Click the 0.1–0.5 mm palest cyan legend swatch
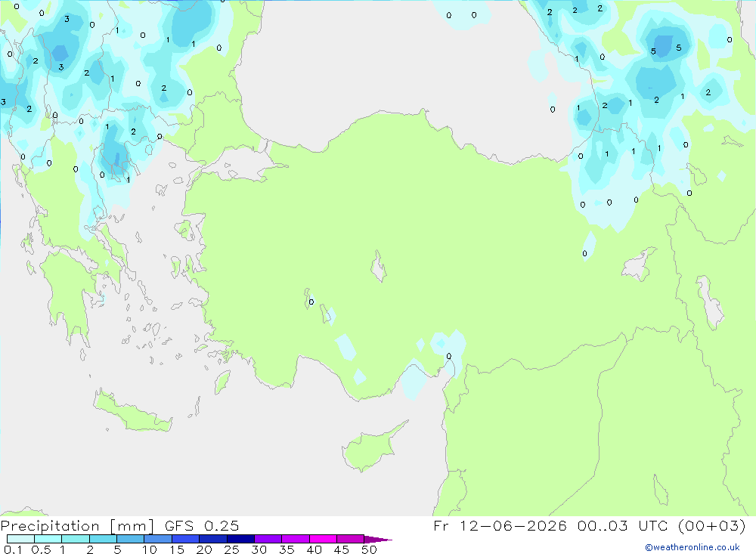 (20, 539)
